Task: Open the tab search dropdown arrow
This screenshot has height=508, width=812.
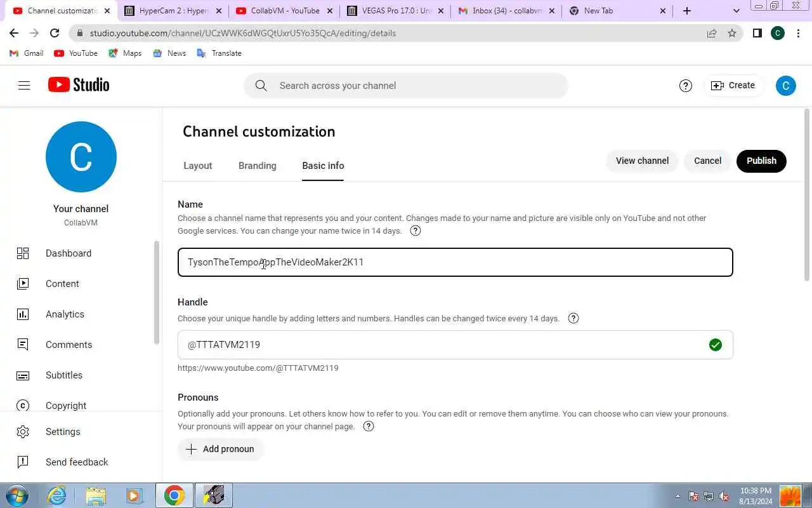Action: [x=736, y=11]
